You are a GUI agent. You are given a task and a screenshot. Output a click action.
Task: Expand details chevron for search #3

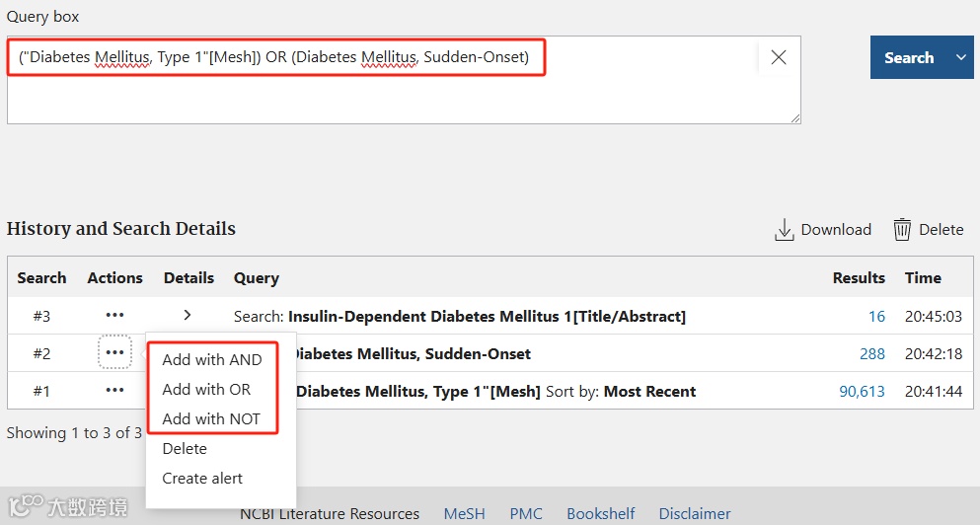(188, 316)
